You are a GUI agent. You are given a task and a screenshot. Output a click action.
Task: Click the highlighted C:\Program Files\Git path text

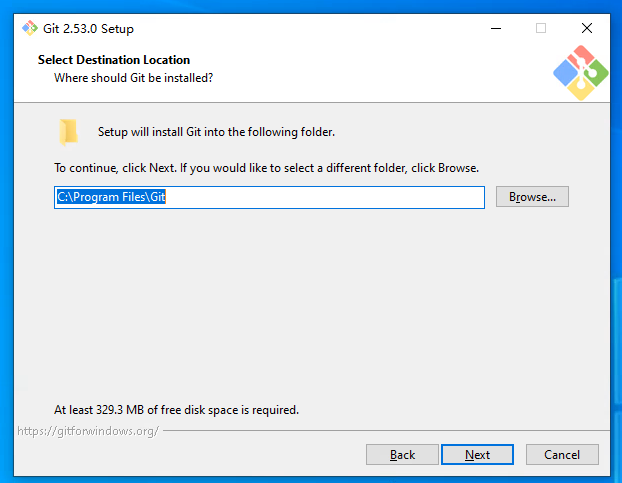tap(110, 197)
